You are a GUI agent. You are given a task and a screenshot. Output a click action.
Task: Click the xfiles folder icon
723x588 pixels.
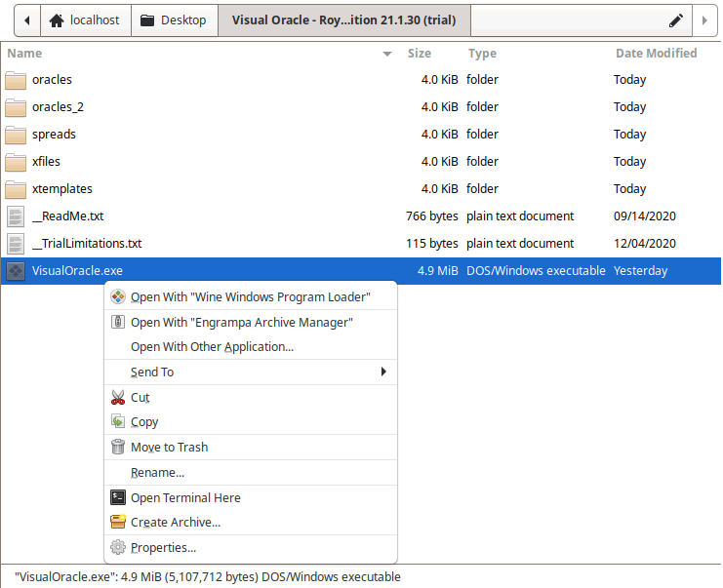tap(16, 162)
